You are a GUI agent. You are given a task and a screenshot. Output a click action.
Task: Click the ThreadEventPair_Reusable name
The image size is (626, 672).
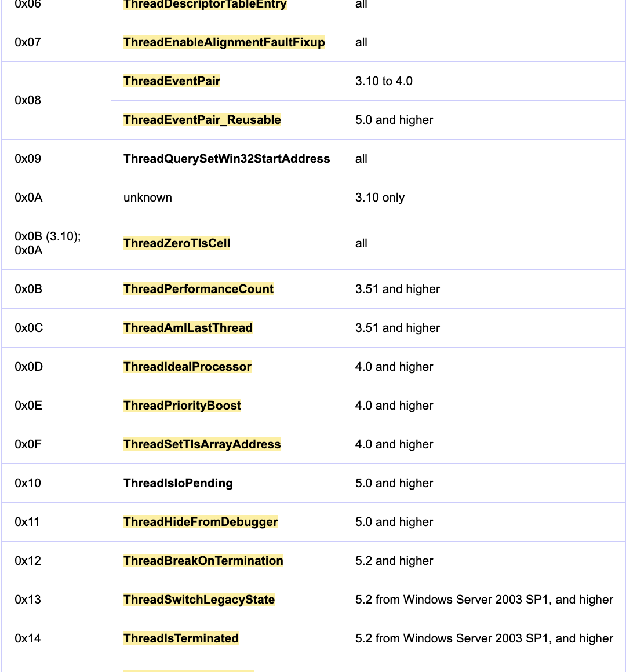coord(202,120)
